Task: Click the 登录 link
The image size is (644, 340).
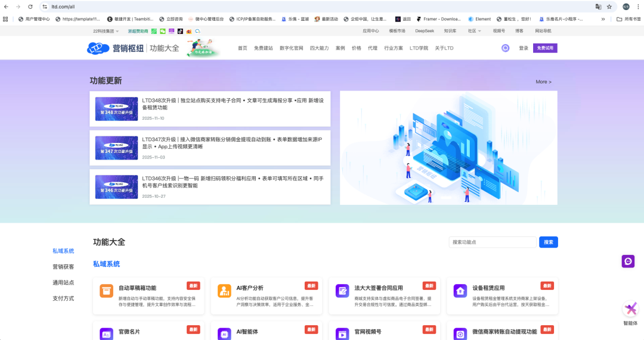Action: (x=524, y=48)
